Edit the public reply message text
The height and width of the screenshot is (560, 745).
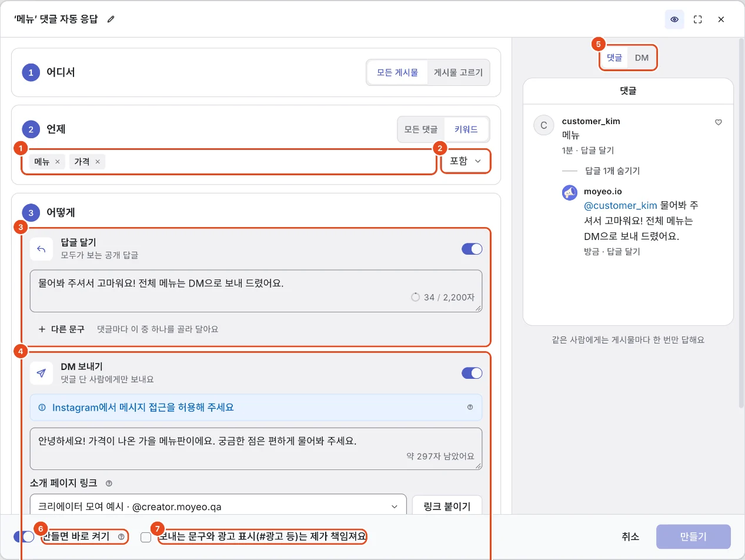pyautogui.click(x=256, y=291)
